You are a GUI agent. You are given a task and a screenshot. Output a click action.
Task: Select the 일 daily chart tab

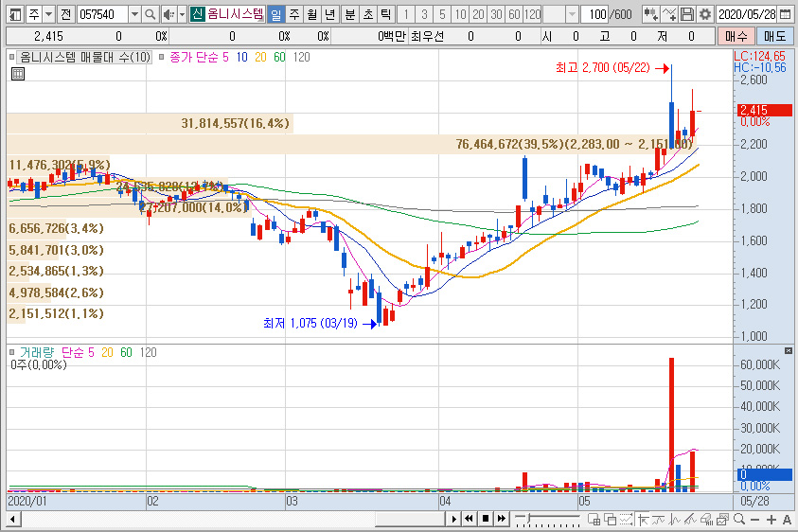(x=275, y=14)
